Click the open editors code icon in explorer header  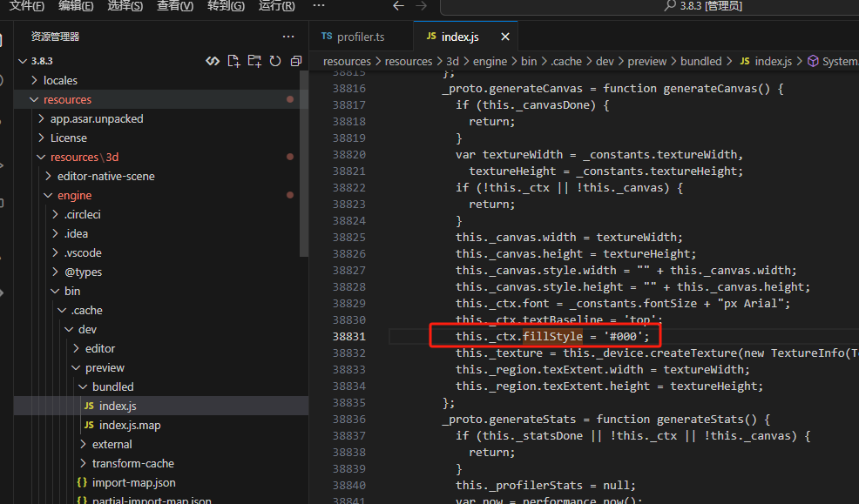213,61
